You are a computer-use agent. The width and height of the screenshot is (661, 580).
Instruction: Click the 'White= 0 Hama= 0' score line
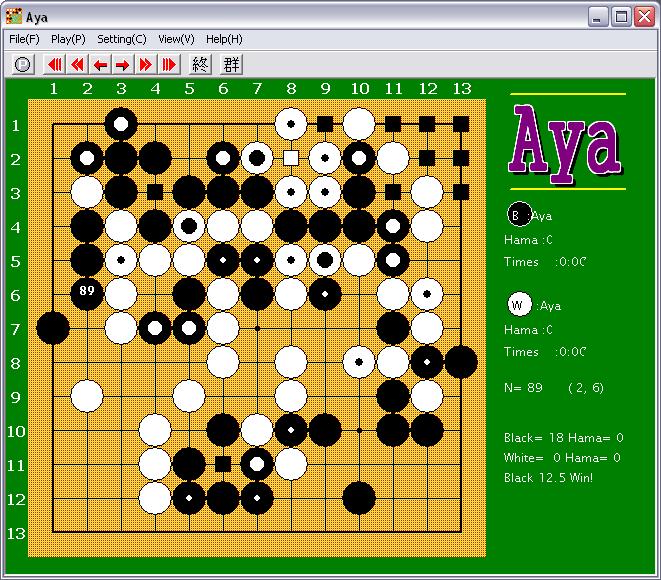[x=562, y=458]
